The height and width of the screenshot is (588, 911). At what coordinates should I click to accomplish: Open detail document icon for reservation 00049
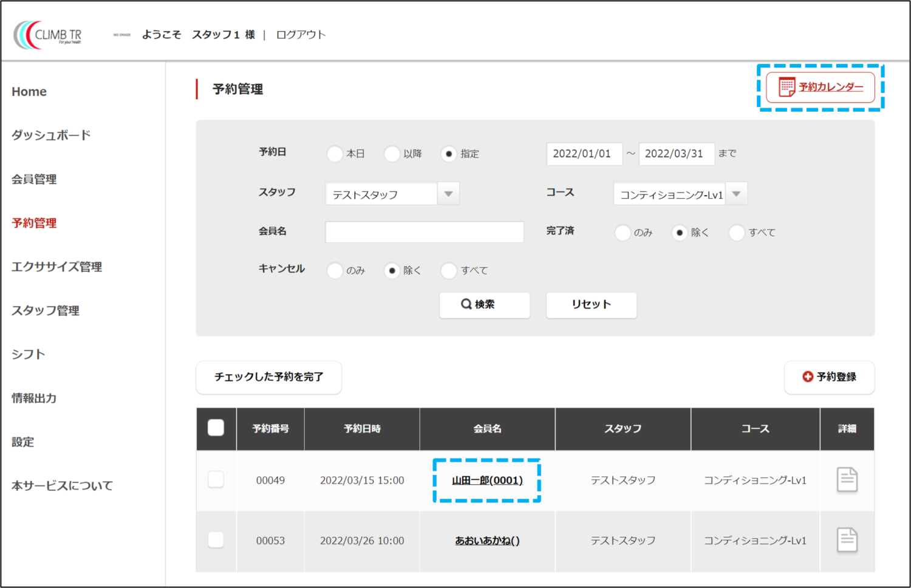click(x=847, y=480)
